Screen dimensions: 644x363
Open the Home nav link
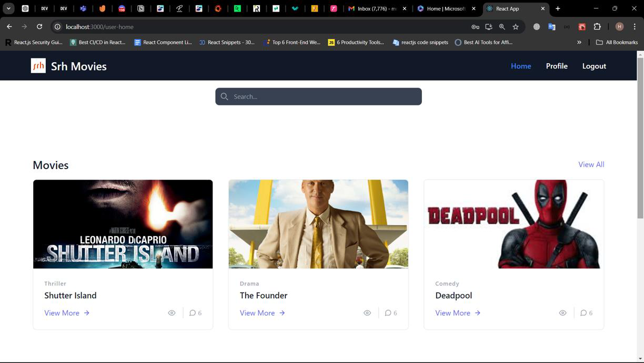click(x=521, y=66)
